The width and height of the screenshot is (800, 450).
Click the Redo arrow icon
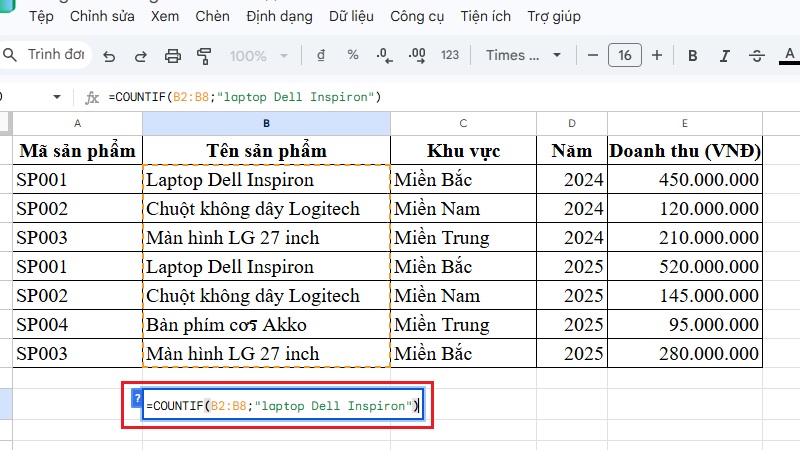pyautogui.click(x=140, y=56)
